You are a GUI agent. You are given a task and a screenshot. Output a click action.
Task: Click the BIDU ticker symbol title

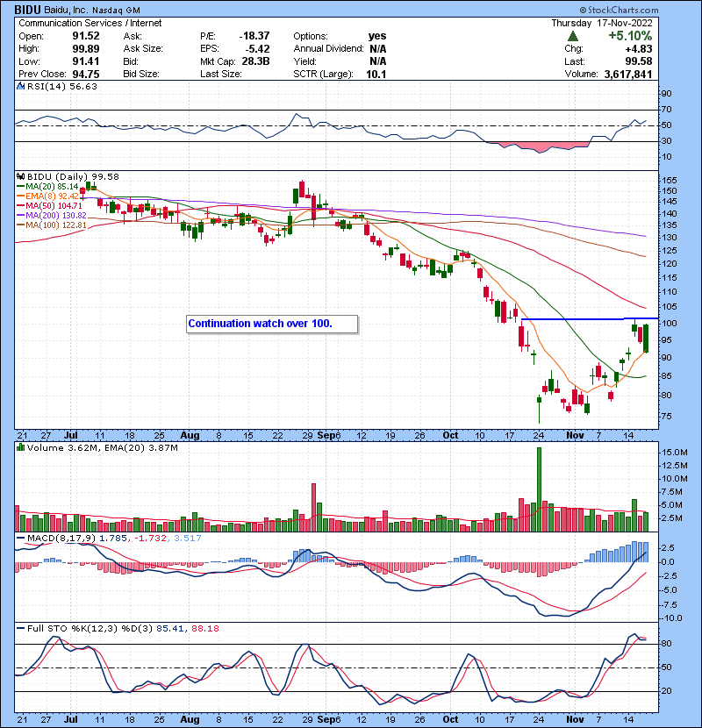29,10
